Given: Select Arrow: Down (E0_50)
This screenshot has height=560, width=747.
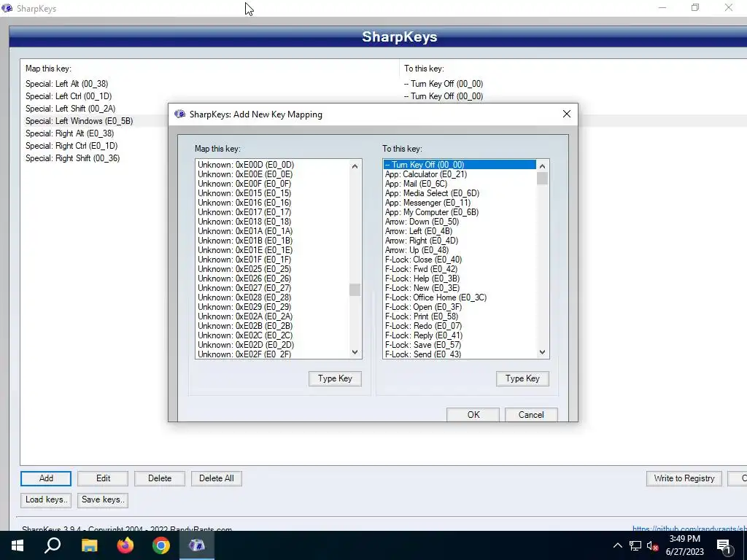Looking at the screenshot, I should coord(460,222).
